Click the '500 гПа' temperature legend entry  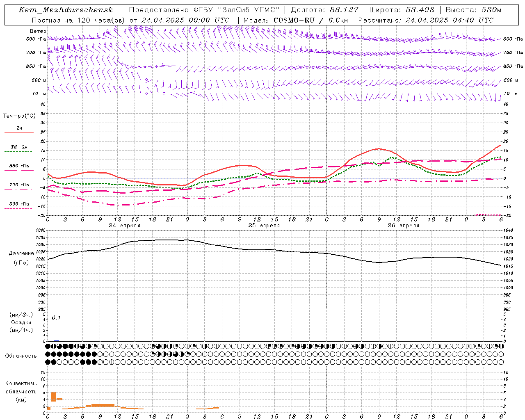[19, 204]
